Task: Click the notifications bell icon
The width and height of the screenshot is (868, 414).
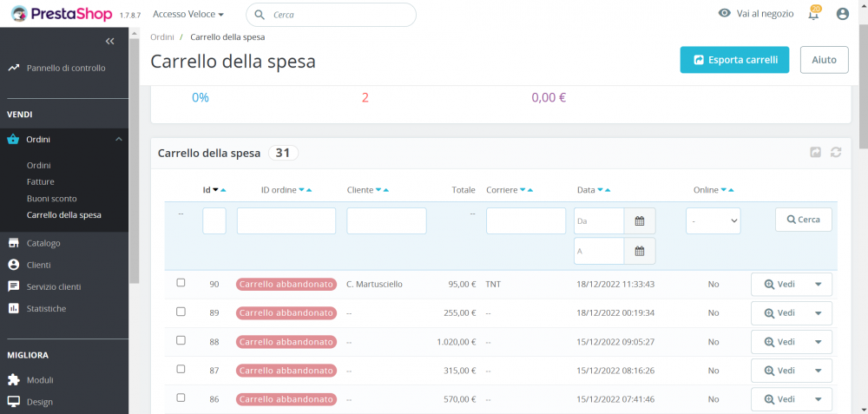Action: coord(813,15)
